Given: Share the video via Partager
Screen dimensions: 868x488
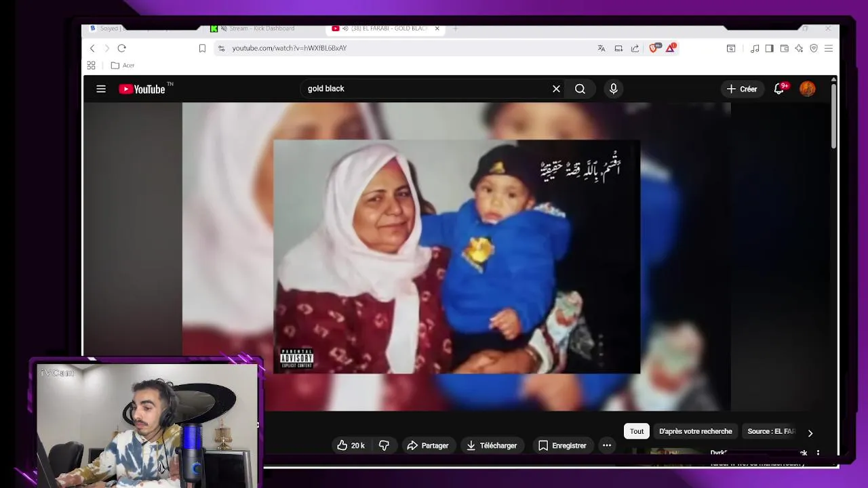Looking at the screenshot, I should tap(427, 445).
